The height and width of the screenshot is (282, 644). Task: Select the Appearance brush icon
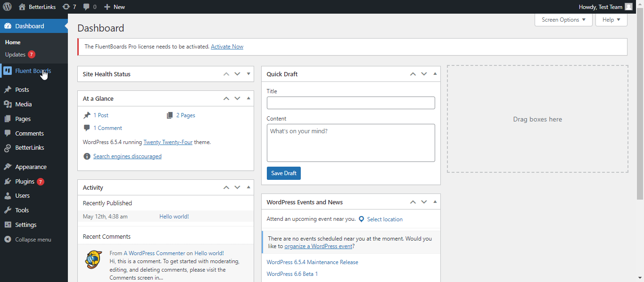[8, 166]
